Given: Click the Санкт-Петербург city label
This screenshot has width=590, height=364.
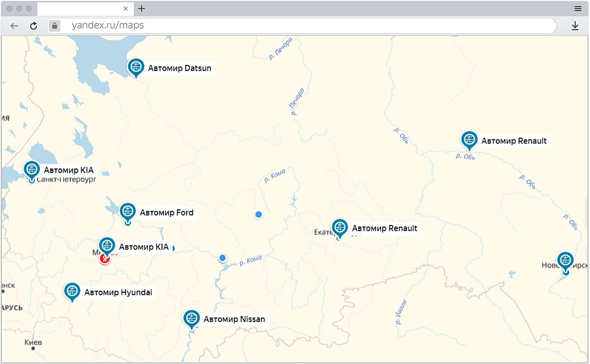Looking at the screenshot, I should pos(65,180).
